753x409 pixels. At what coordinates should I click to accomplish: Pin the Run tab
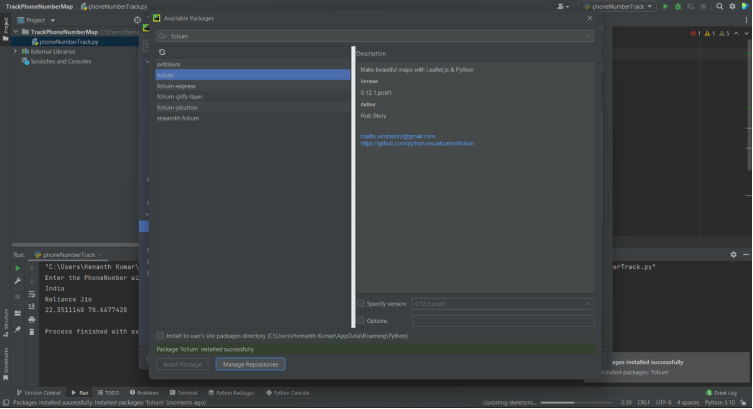(18, 329)
